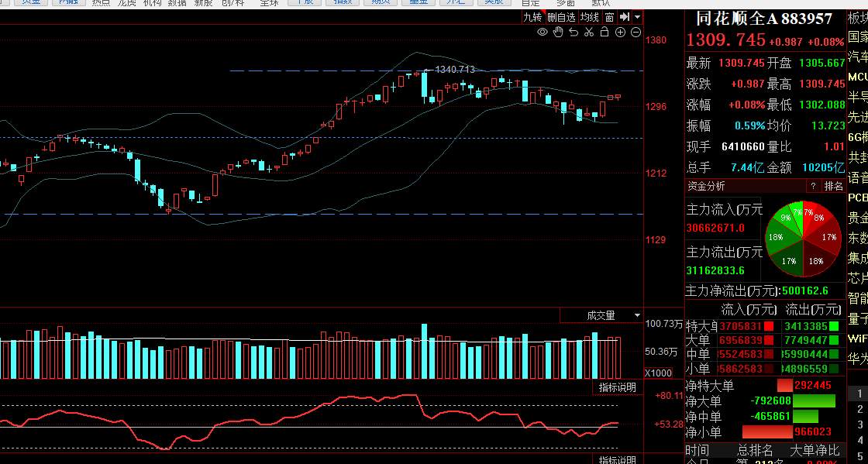Open the MCU sector in right list
868x464 pixels.
coord(857,77)
